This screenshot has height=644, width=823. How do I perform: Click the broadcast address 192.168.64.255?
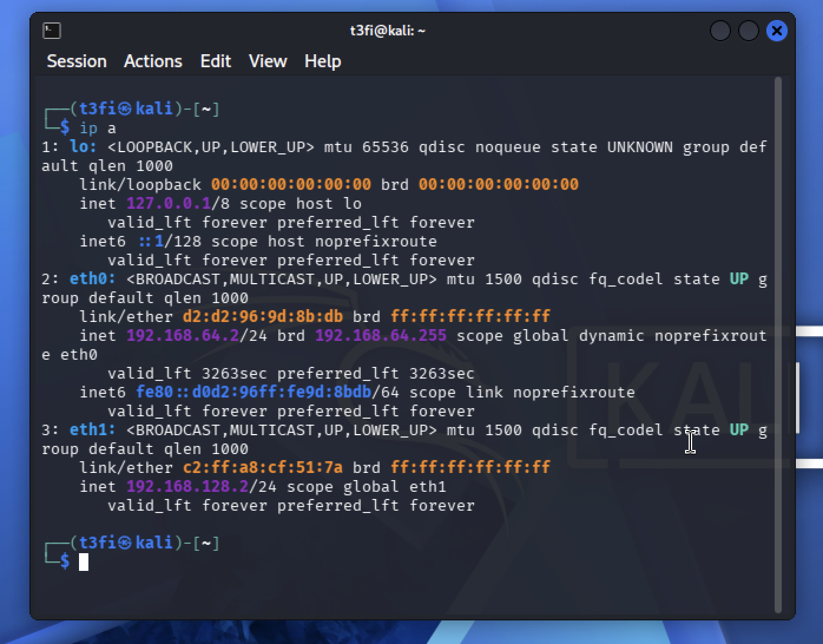tap(381, 336)
